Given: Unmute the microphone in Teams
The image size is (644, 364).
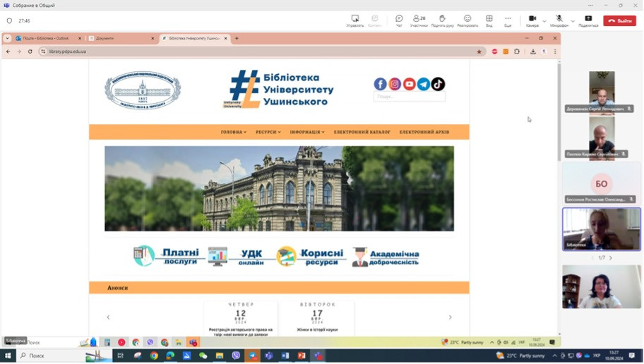Looking at the screenshot, I should pos(559,20).
